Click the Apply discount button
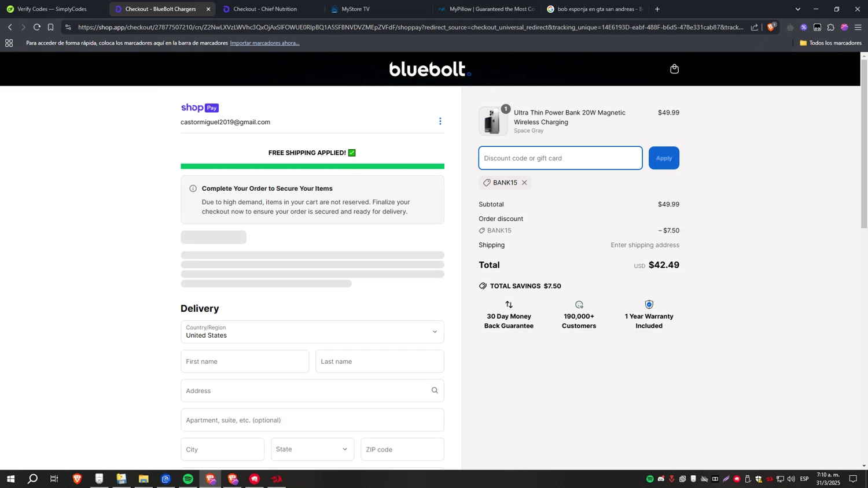 pyautogui.click(x=664, y=158)
